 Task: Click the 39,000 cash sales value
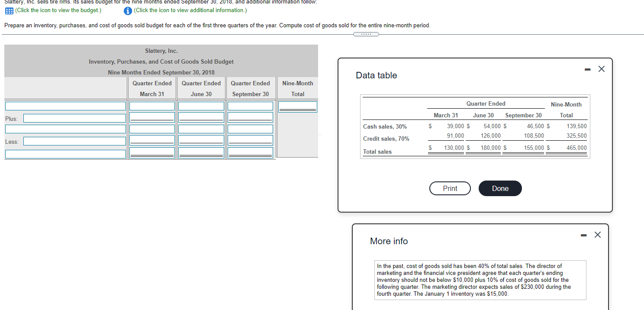[x=455, y=126]
